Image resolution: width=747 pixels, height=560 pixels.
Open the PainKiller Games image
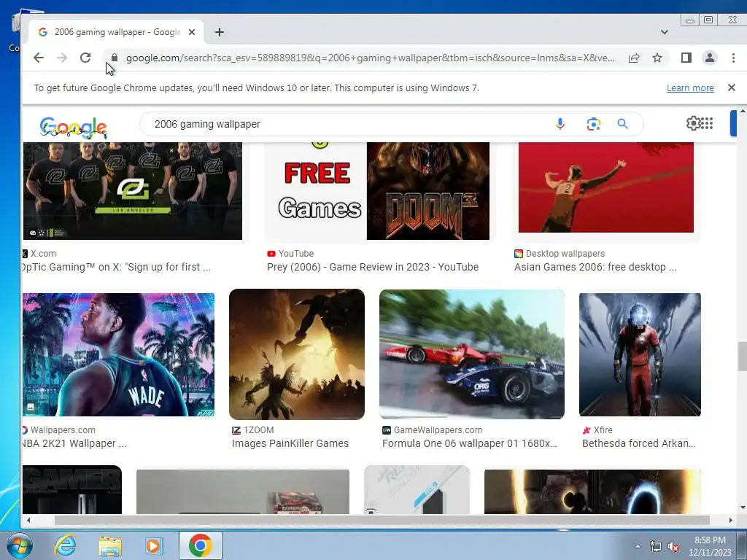tap(297, 354)
